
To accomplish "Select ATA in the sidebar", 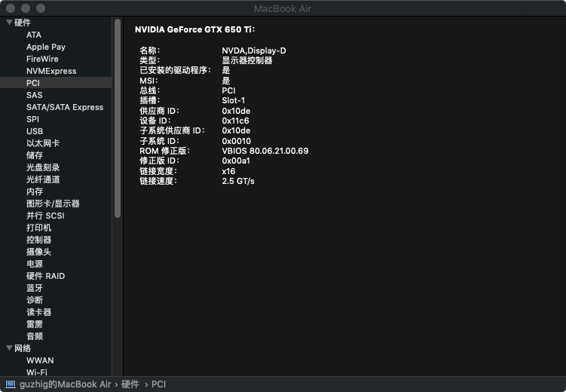I will [x=34, y=35].
